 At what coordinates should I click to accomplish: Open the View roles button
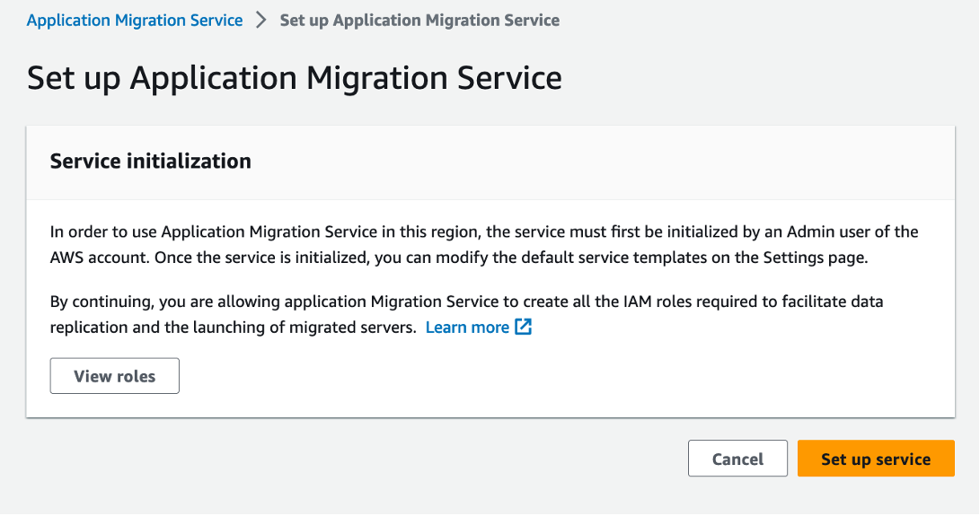(114, 376)
